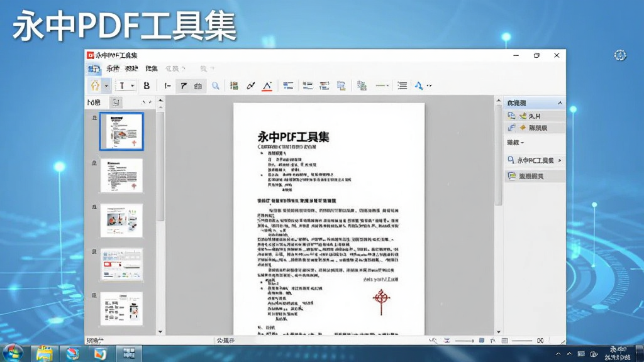
Task: Click the yellow Home house icon in toolbar
Action: tap(96, 85)
